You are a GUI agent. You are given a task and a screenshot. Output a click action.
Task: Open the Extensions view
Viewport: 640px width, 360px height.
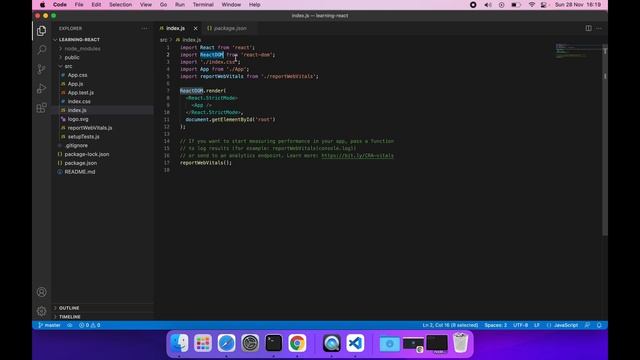[x=41, y=108]
